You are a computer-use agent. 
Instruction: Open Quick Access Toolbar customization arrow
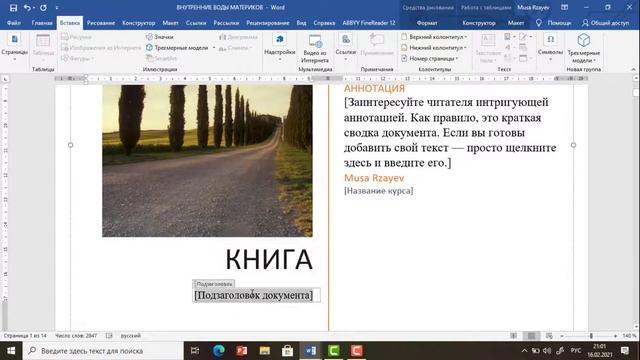(x=57, y=8)
